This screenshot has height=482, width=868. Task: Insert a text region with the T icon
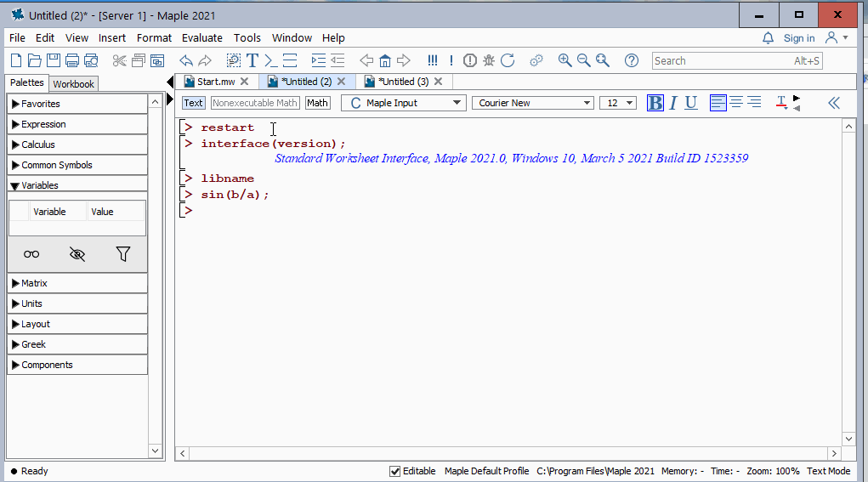tap(252, 60)
